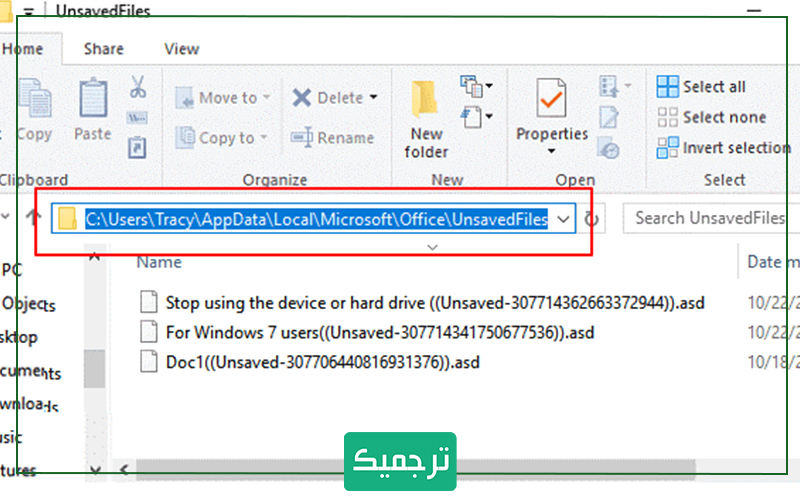Expand the address bar history dropdown

(563, 219)
